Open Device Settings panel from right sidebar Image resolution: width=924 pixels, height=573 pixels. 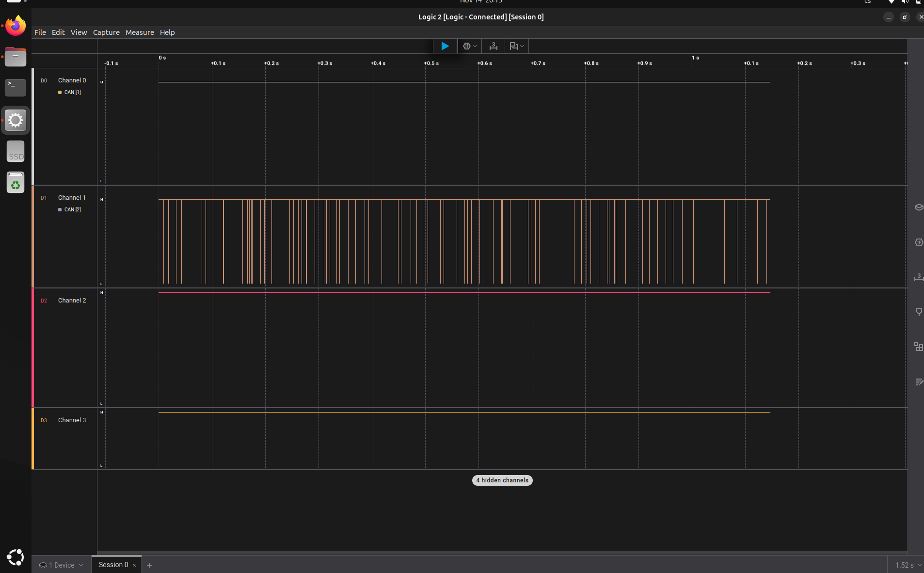click(918, 207)
